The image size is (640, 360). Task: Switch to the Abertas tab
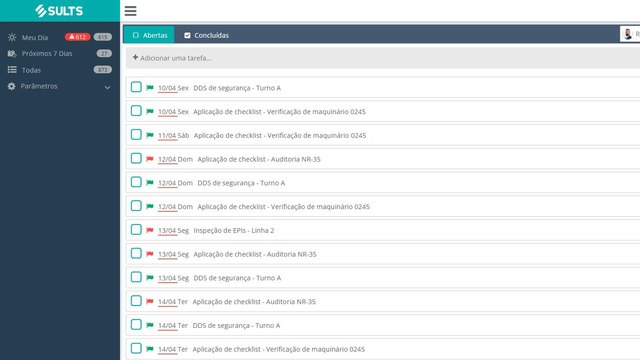point(149,35)
